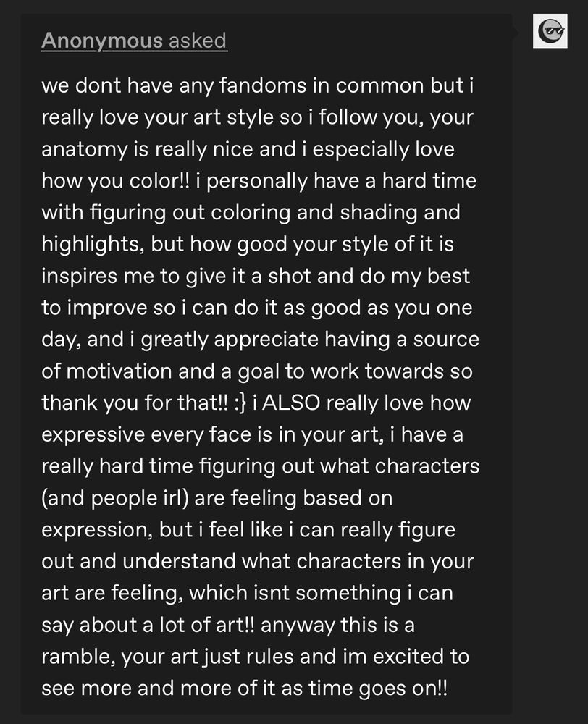Click the word "asked" in the header
588x724 pixels.
coord(198,41)
